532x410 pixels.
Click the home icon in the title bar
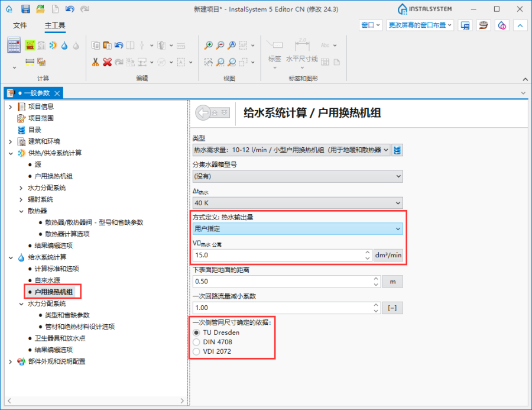tap(9, 9)
